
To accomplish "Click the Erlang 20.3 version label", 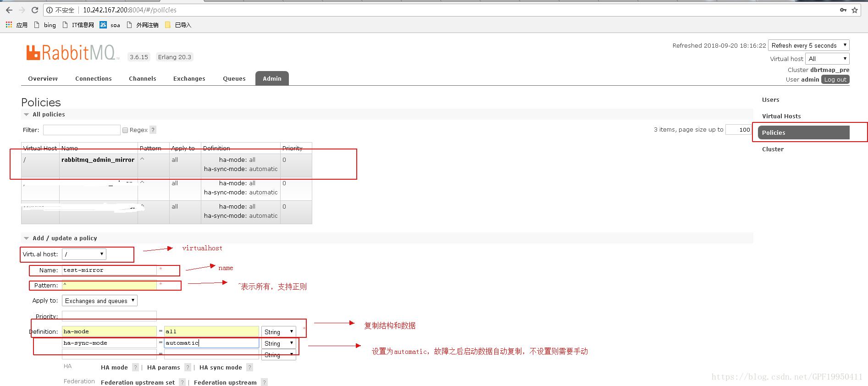I will 175,57.
